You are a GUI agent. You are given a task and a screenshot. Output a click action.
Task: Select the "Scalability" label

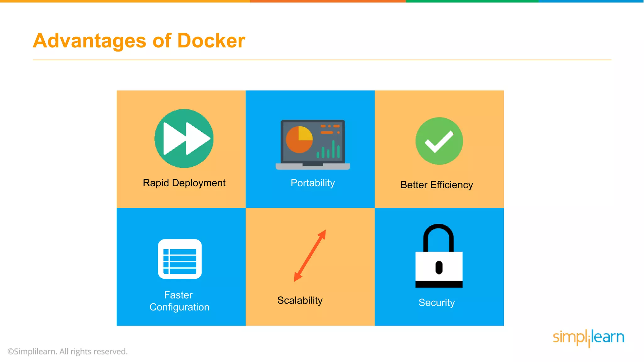[x=300, y=300]
